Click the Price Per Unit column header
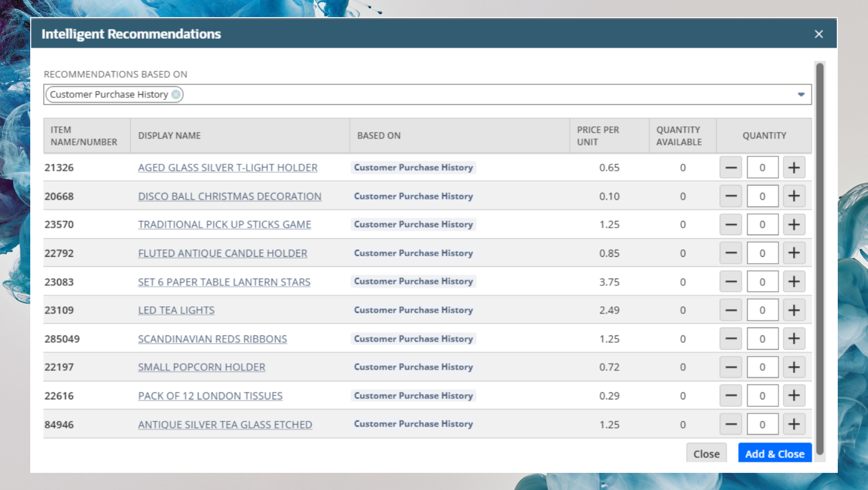Viewport: 868px width, 490px height. click(x=609, y=135)
